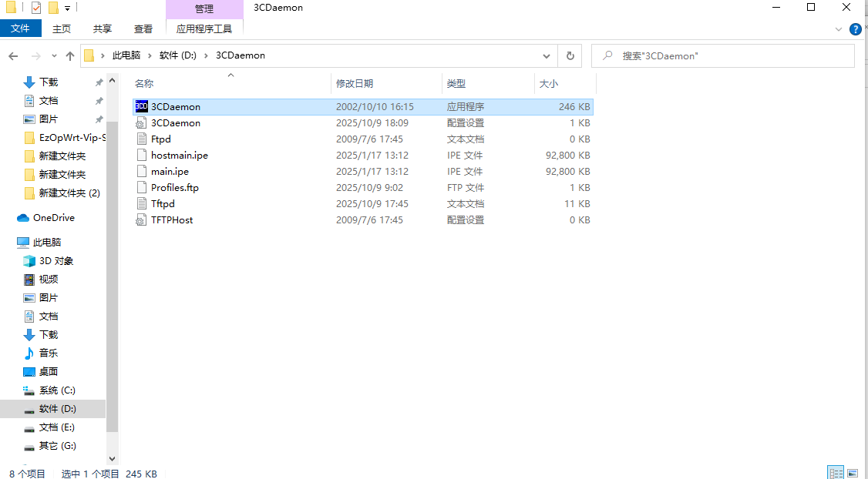Screen dimensions: 868x479
Task: Click the 搜索"3CDaemon" search box
Action: coord(723,56)
